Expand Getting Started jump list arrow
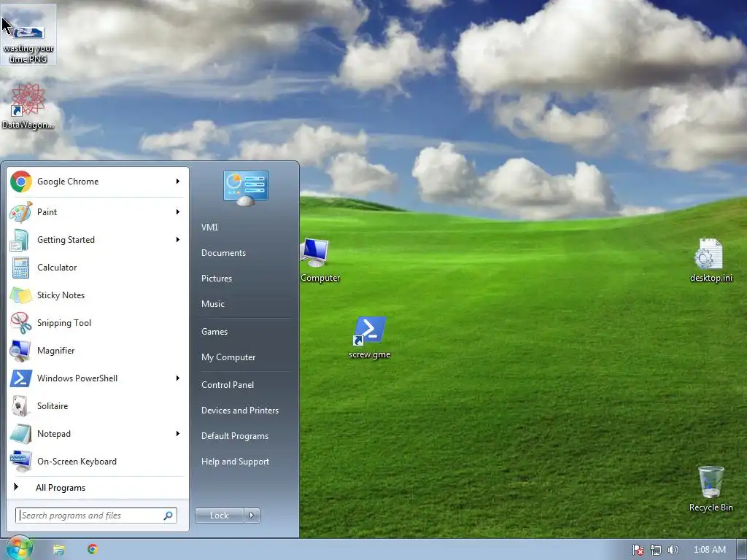Screen dimensions: 747x560 (178, 239)
